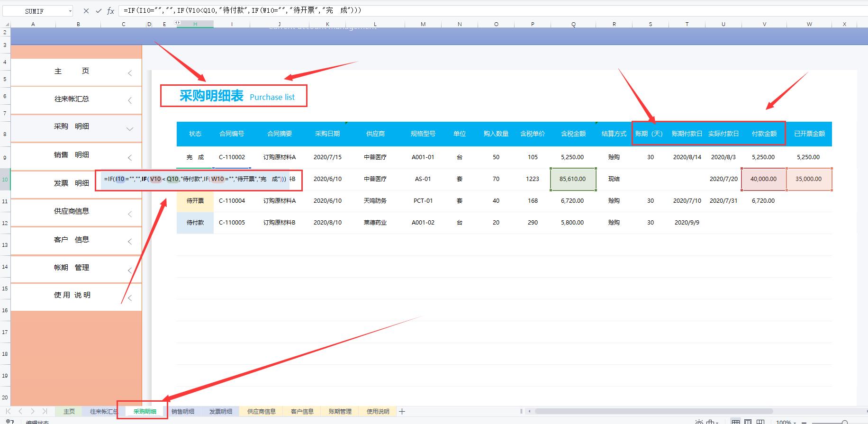
Task: Jump to the last sheet tab
Action: coord(45,411)
